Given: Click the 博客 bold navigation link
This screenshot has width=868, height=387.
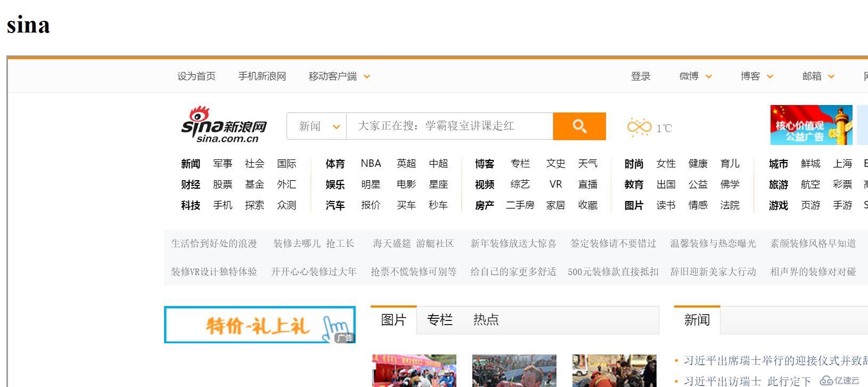Looking at the screenshot, I should [485, 164].
